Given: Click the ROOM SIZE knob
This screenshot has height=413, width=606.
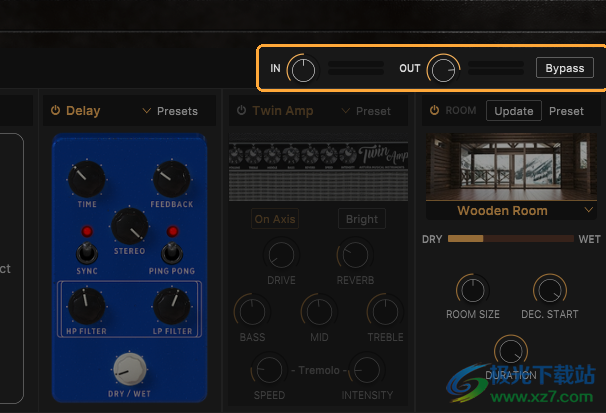Looking at the screenshot, I should [x=473, y=291].
